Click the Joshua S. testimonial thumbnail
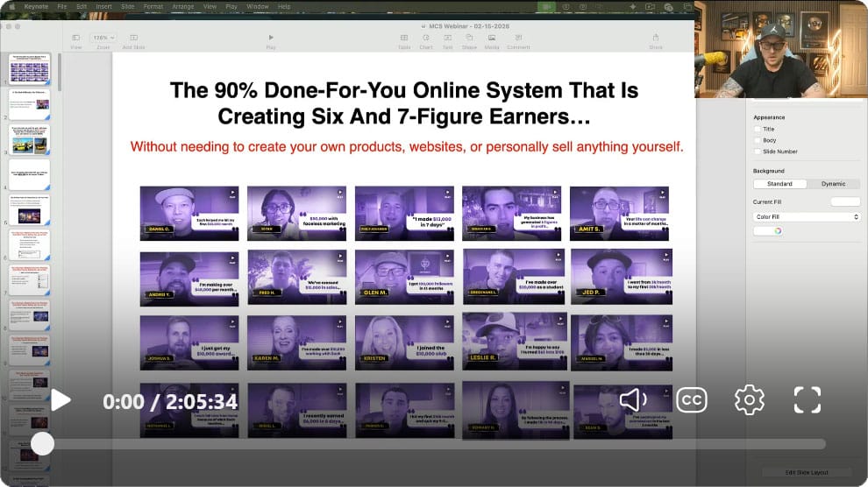 pyautogui.click(x=189, y=342)
